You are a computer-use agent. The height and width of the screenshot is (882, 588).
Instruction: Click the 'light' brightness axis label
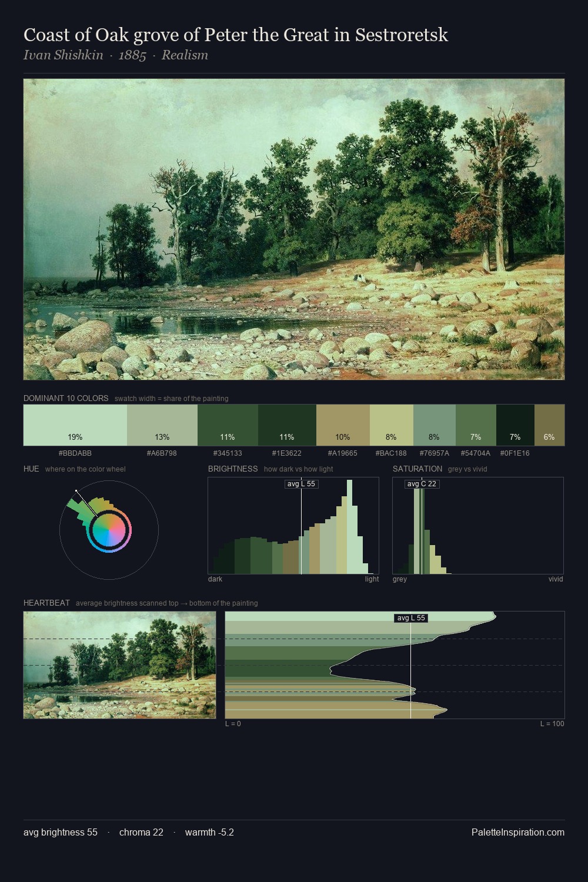(x=372, y=579)
